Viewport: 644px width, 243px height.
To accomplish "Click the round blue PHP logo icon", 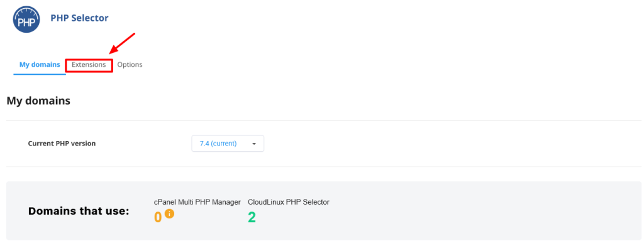I will 26,19.
